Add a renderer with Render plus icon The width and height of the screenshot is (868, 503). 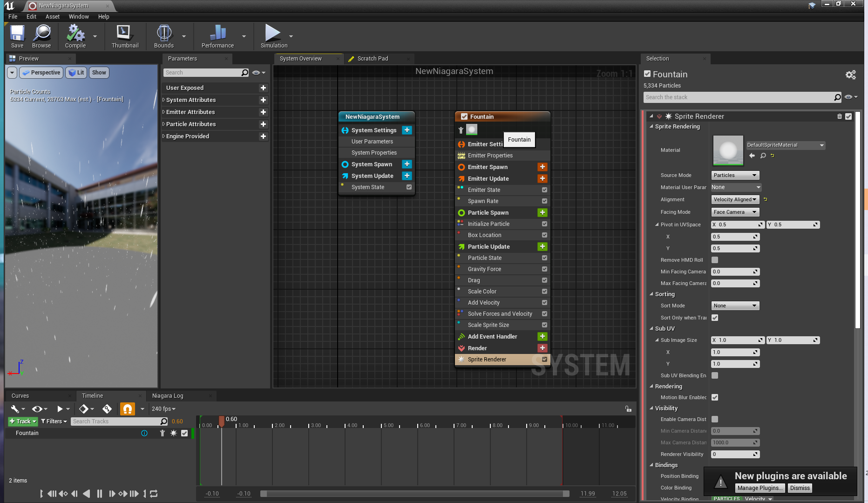pos(542,348)
